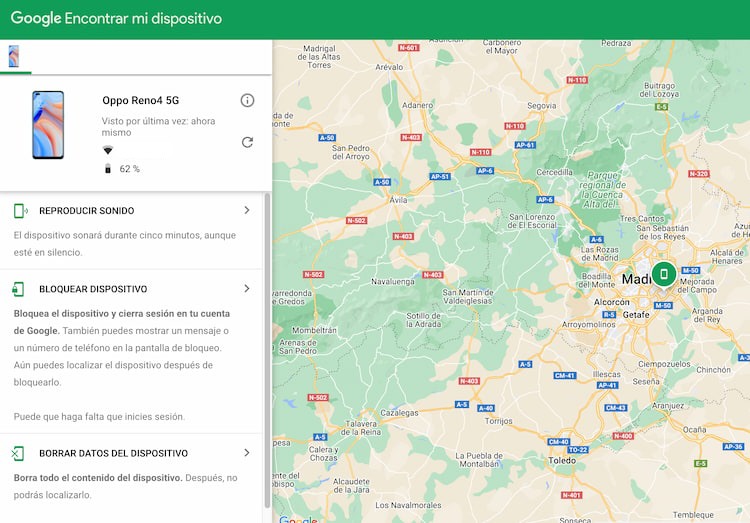Click the AP-61 road shield on map
The width and height of the screenshot is (750, 523).
pos(525,145)
